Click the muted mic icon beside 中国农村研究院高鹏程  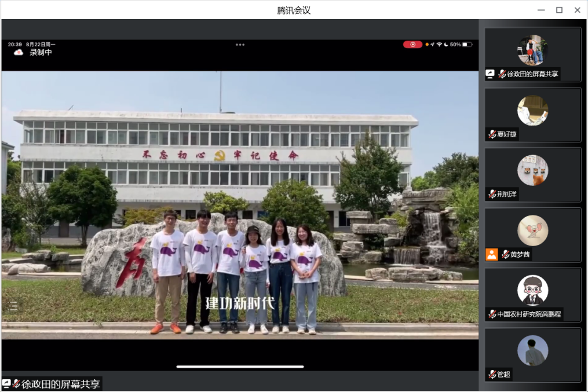[492, 314]
